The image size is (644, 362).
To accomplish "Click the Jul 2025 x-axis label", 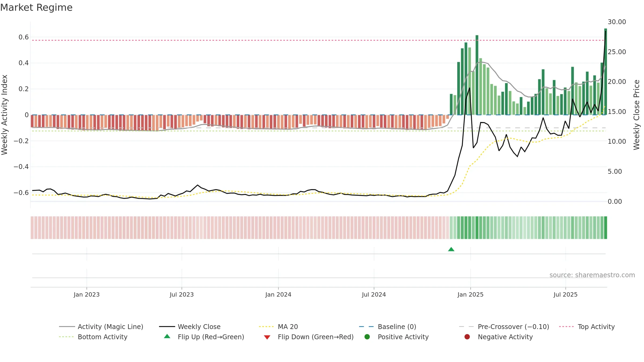I will [565, 294].
